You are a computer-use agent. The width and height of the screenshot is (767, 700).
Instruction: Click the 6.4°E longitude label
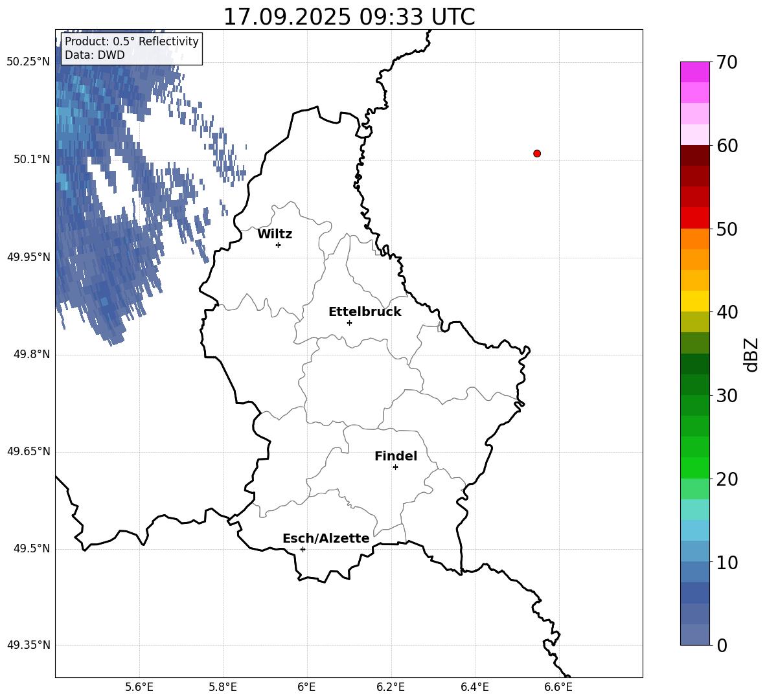point(475,687)
